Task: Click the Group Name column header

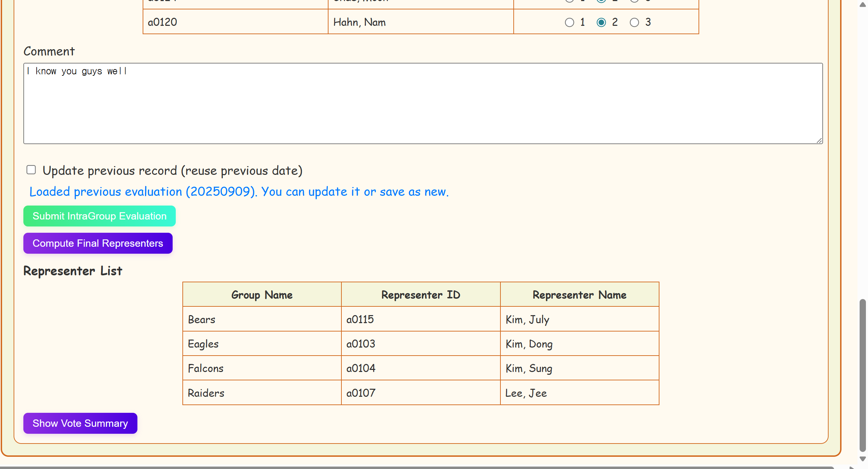Action: click(262, 295)
